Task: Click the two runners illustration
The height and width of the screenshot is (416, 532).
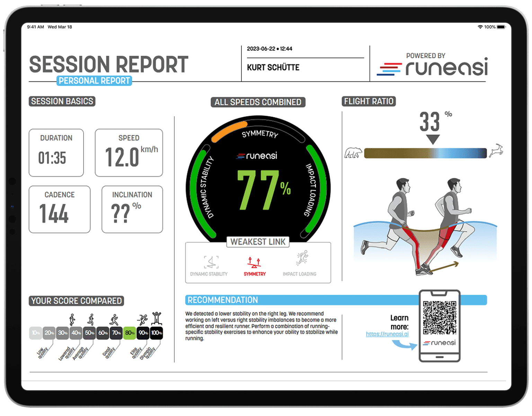Action: pos(425,227)
